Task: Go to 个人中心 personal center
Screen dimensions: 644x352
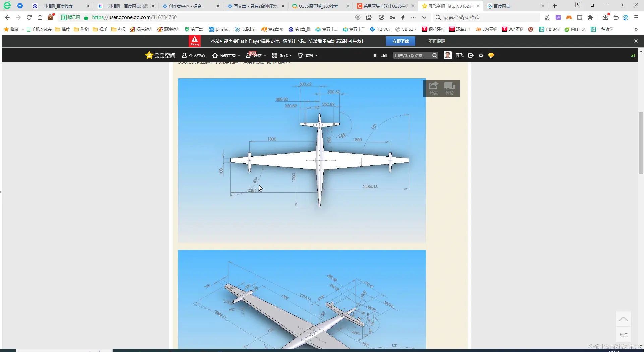Action: tap(193, 55)
